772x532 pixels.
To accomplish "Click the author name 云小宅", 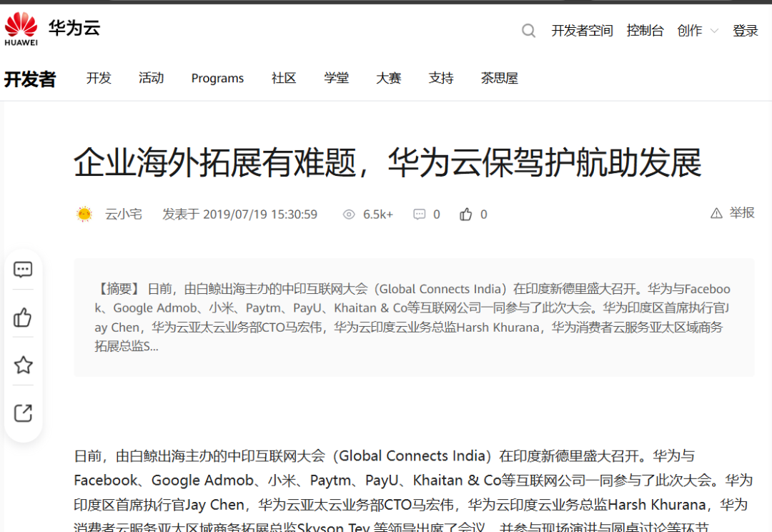I will click(x=124, y=215).
